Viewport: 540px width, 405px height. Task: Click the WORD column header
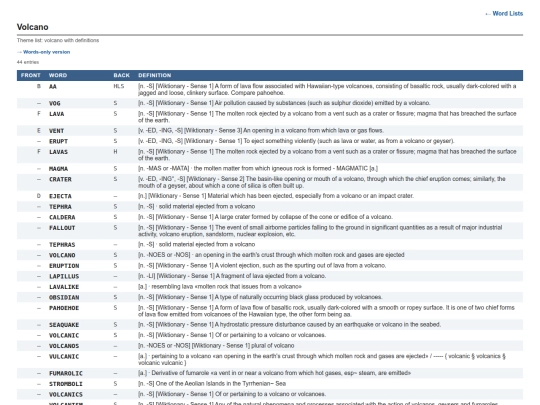[x=58, y=75]
